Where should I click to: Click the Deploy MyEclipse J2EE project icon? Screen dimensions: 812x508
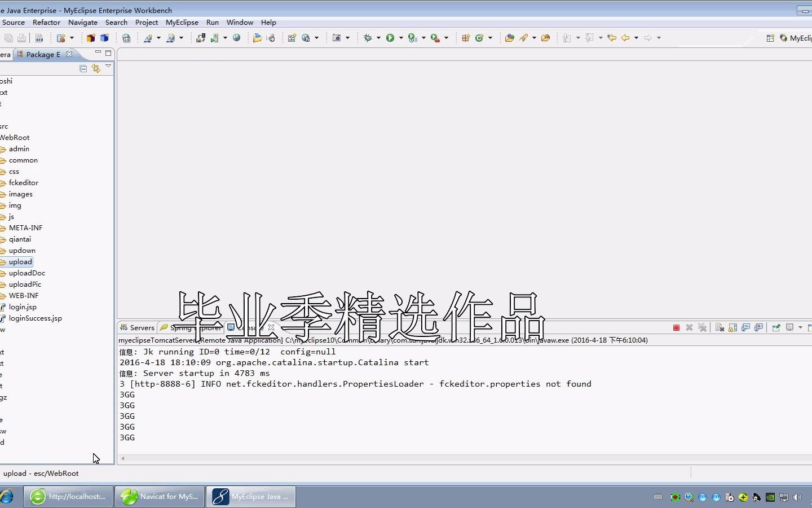click(x=201, y=38)
